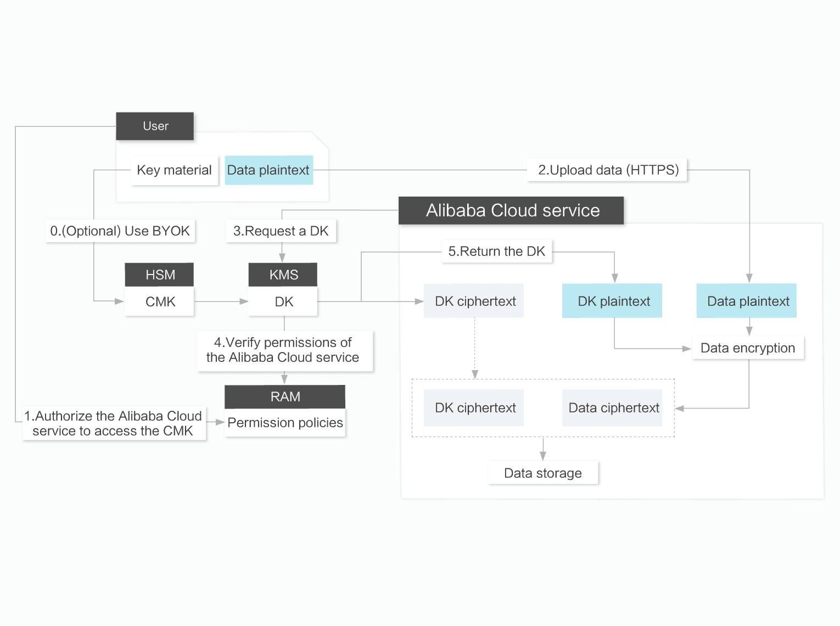
Task: Select the DK box under KMS
Action: coord(283,301)
